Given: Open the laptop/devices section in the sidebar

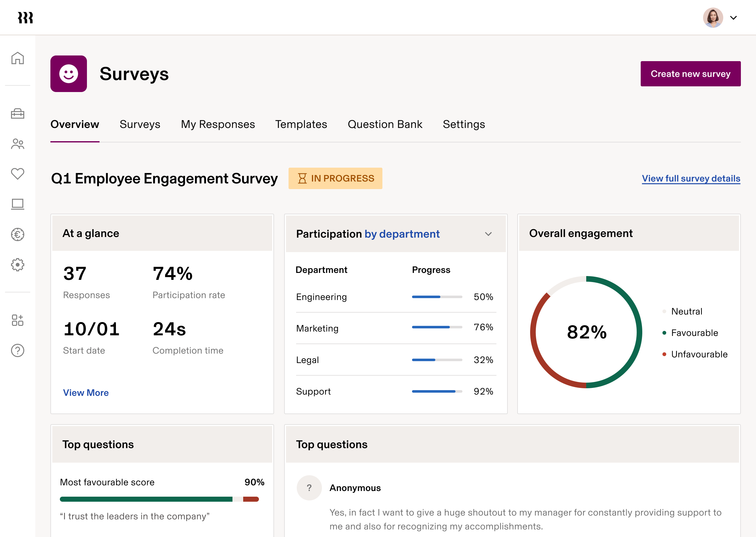Looking at the screenshot, I should pyautogui.click(x=18, y=204).
